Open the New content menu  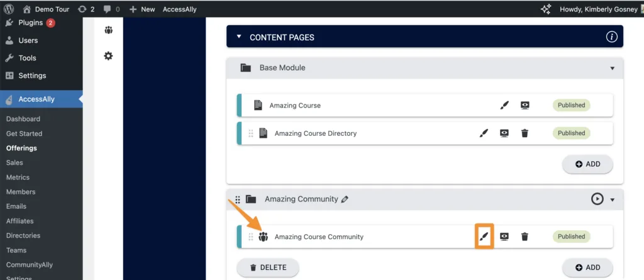click(x=142, y=9)
